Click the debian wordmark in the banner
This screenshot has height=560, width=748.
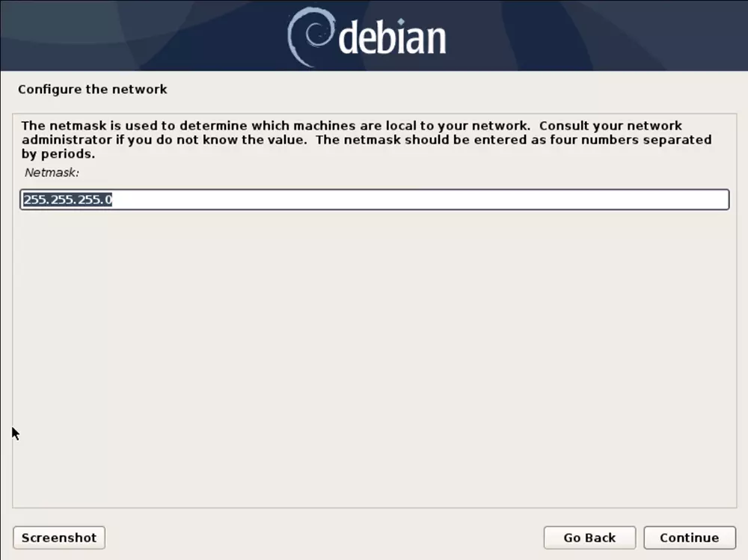coord(392,37)
